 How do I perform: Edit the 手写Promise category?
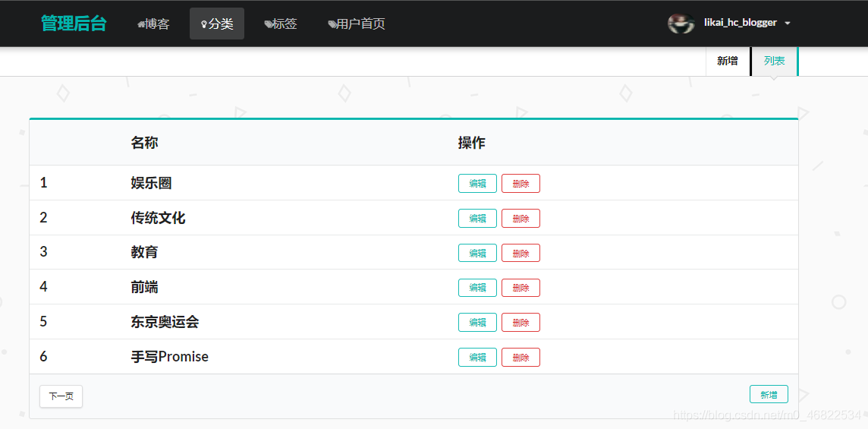[478, 358]
